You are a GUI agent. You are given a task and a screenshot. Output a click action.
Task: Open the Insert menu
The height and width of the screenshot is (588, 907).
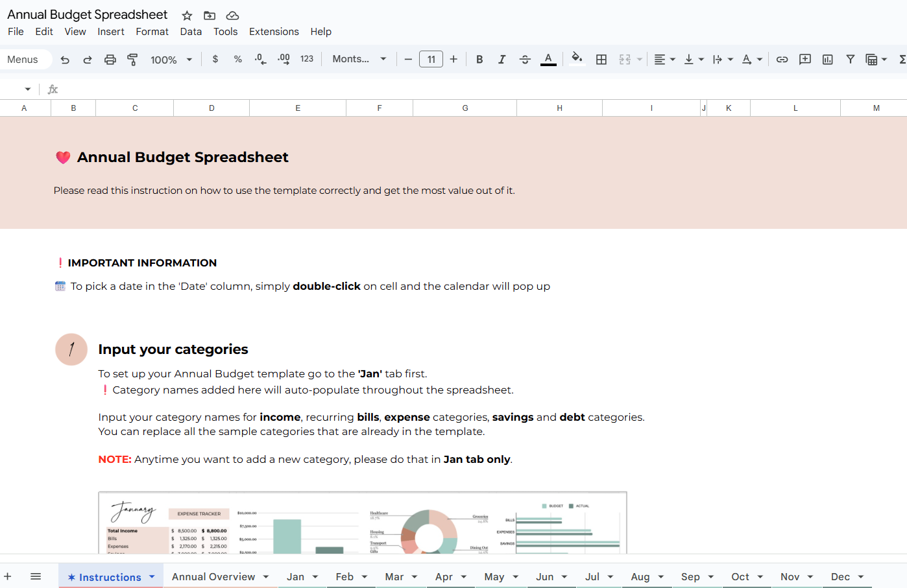pos(111,31)
